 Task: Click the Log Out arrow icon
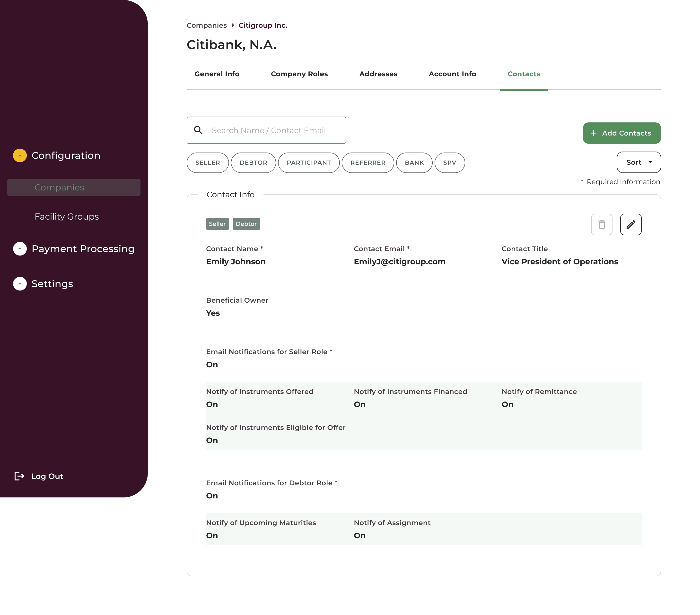click(19, 476)
